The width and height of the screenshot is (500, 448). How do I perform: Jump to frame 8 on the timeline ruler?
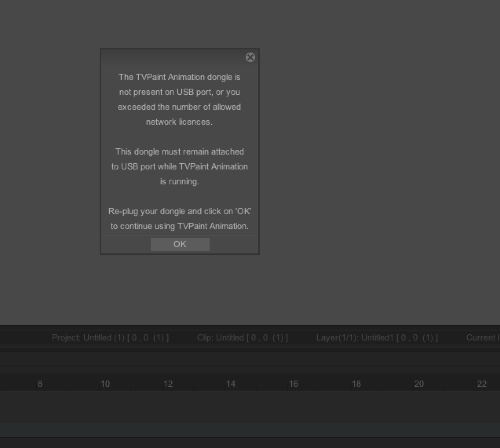pyautogui.click(x=40, y=384)
